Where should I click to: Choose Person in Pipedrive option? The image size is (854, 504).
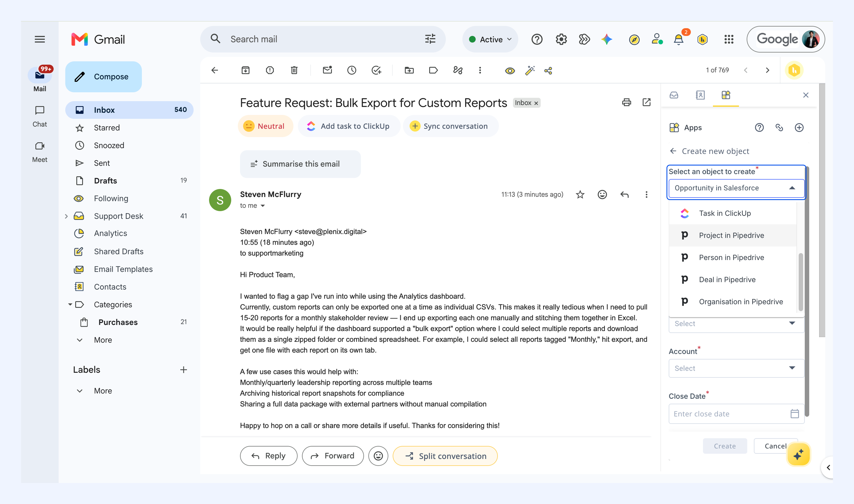732,258
